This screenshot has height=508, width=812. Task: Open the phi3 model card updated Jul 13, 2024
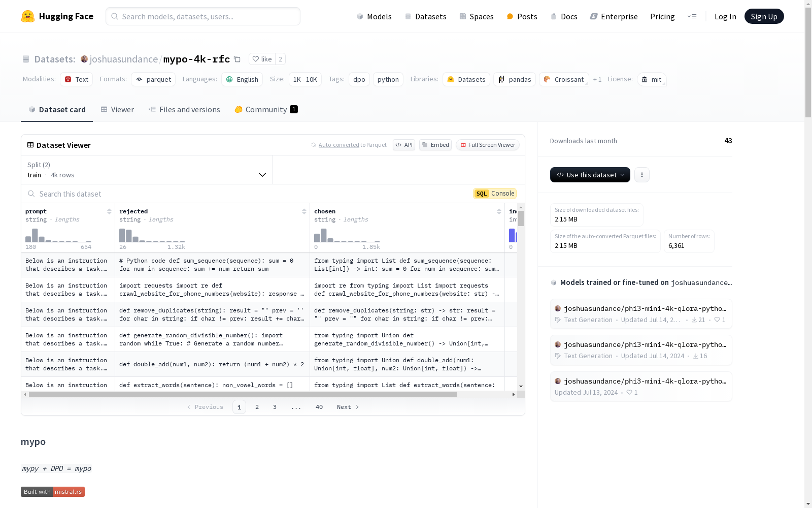tap(641, 387)
